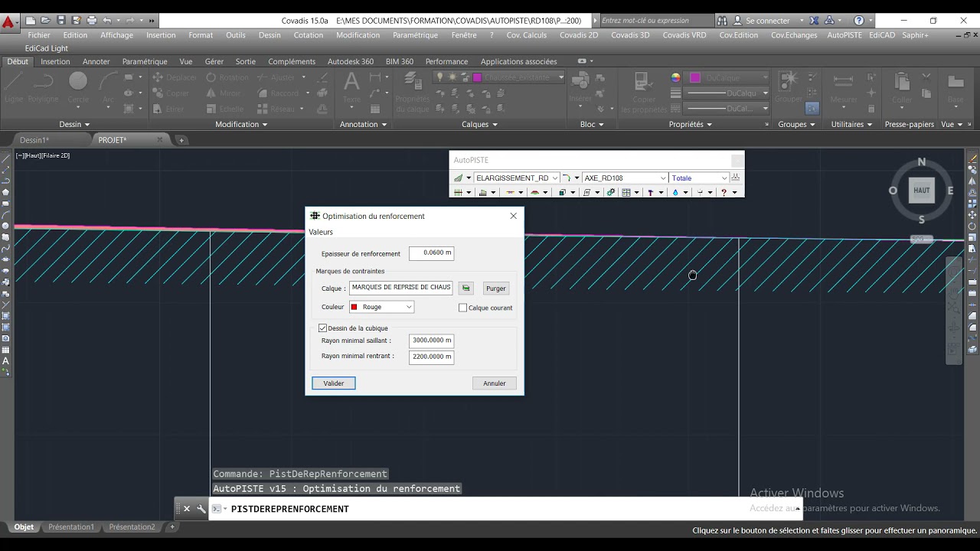Add a new layout with the plus button
Viewport: 980px width, 551px height.
172,527
